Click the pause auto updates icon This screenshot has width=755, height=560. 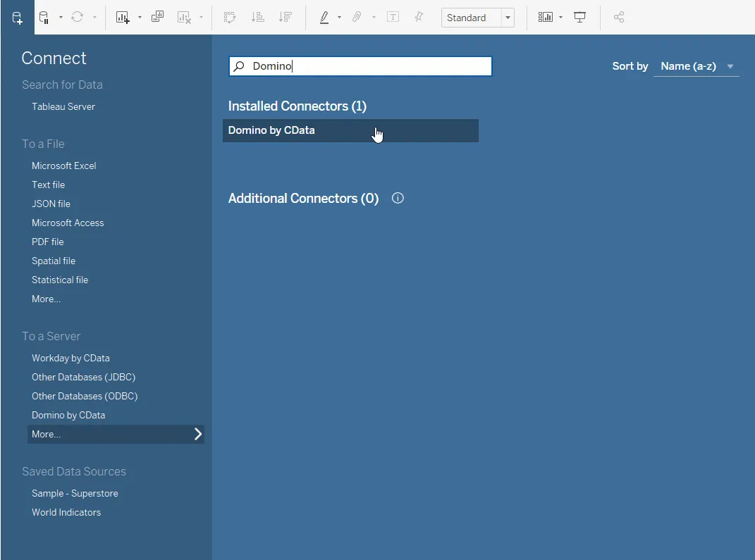(x=44, y=18)
